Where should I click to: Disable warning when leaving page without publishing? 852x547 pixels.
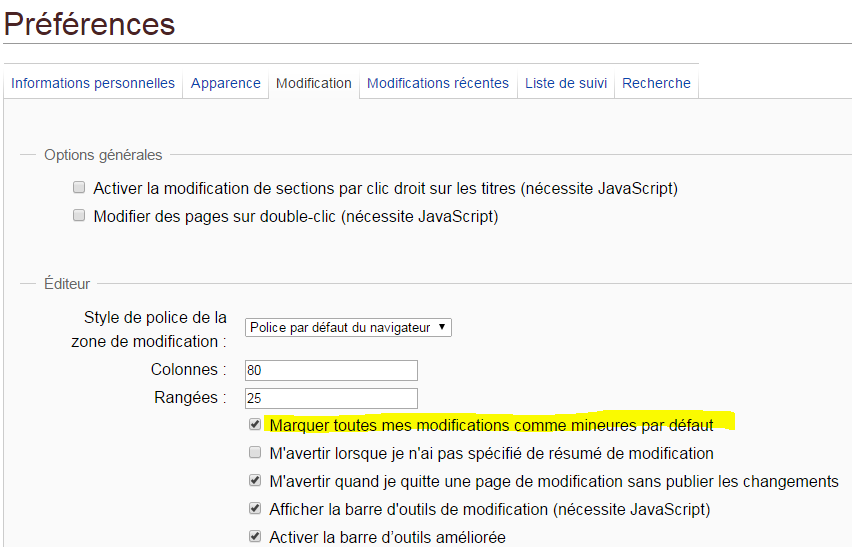pos(255,481)
